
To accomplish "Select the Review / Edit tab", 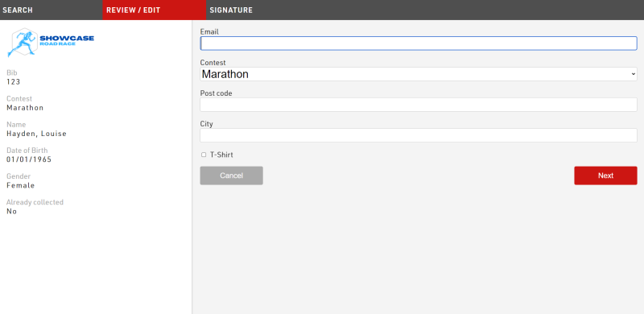I will (x=154, y=10).
